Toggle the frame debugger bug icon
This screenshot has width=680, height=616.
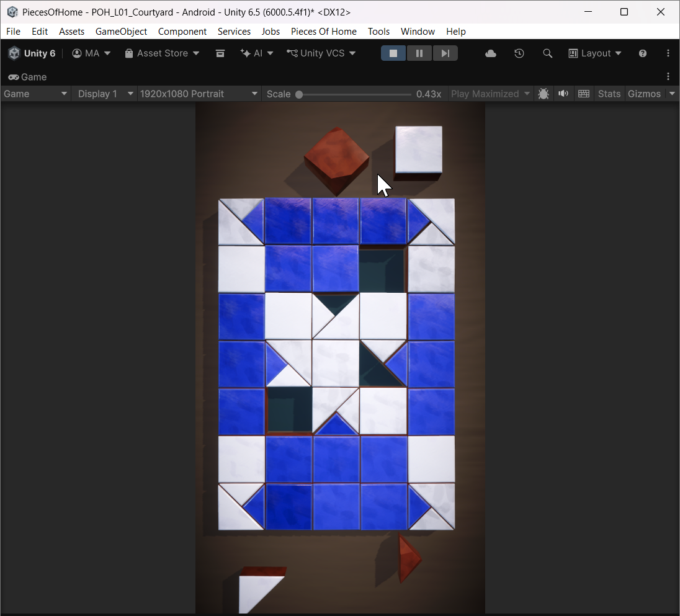tap(544, 94)
